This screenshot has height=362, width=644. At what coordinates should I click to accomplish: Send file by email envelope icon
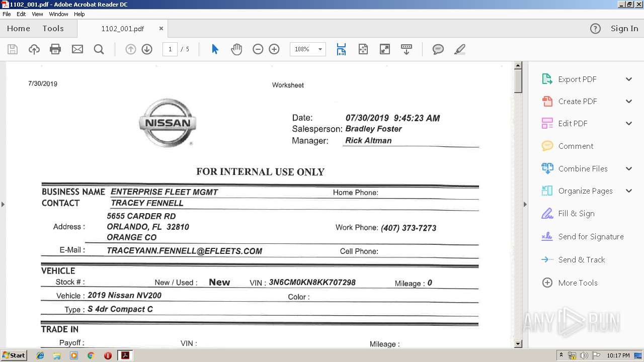click(77, 49)
